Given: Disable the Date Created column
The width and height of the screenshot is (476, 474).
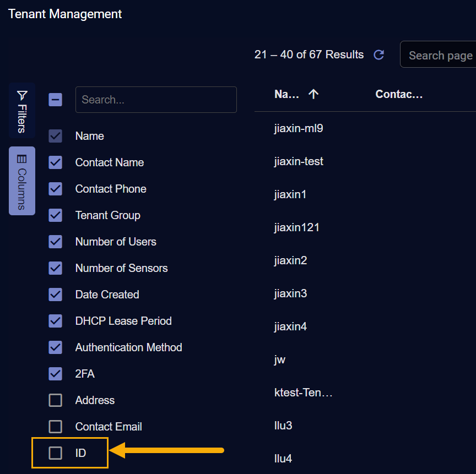Looking at the screenshot, I should point(55,295).
